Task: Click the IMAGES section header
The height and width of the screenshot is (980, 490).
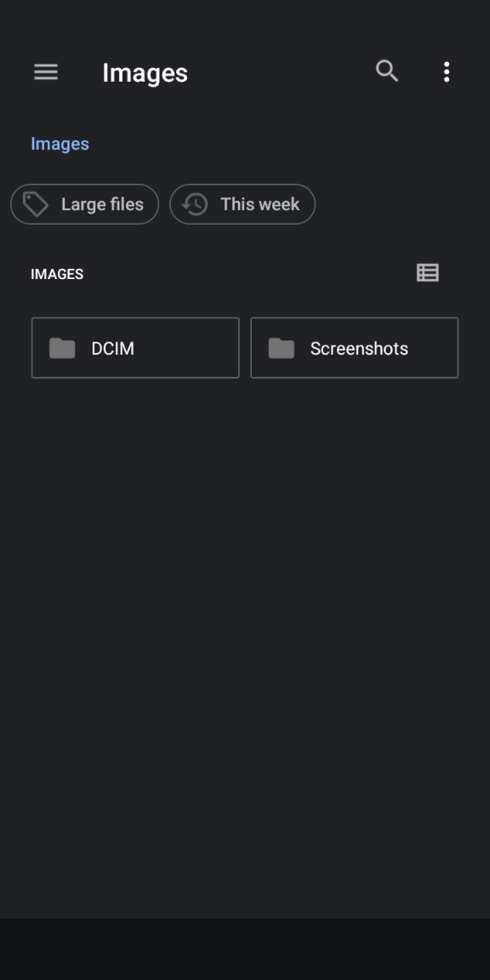Action: 57,275
